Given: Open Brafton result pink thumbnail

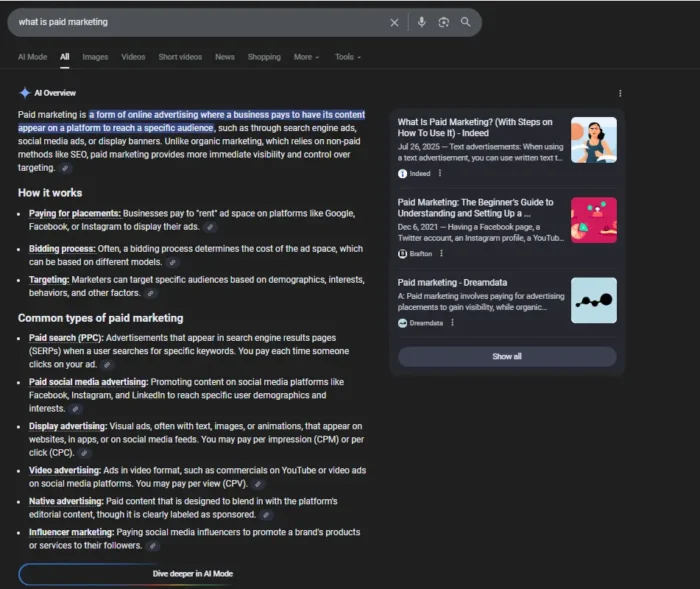Looking at the screenshot, I should (594, 220).
